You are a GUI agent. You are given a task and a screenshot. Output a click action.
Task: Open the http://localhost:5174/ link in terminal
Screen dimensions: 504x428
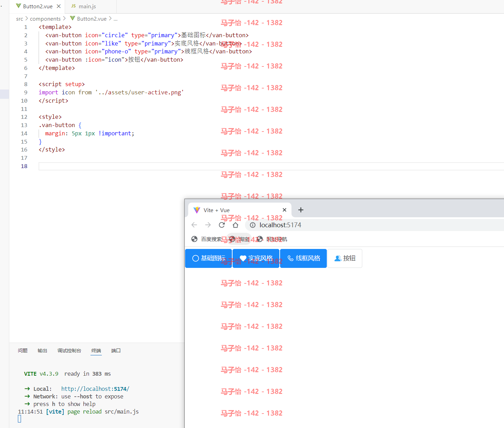(95, 389)
